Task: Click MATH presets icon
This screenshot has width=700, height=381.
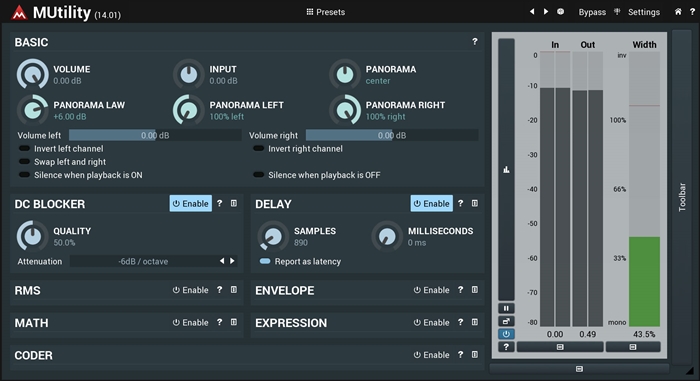Action: click(234, 322)
